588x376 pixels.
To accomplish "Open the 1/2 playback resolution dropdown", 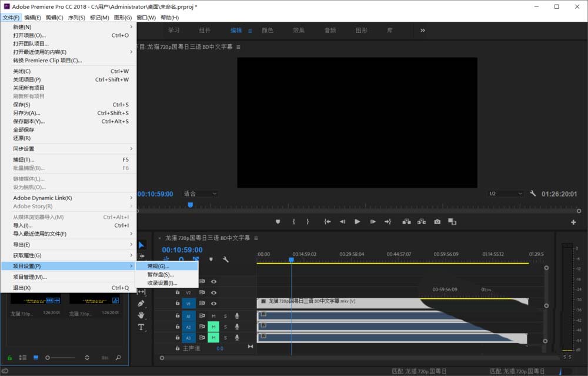I will pos(505,194).
